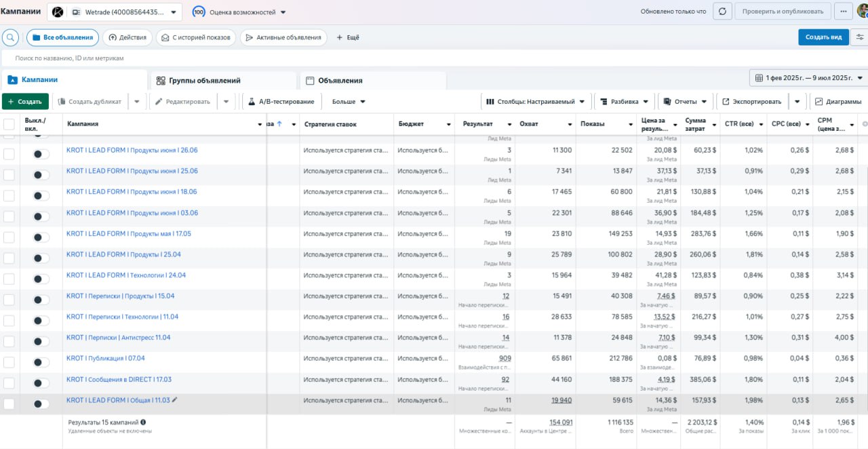Screen dimensions: 868x449
Task: Select the Активные объявления filter chip
Action: (x=283, y=37)
